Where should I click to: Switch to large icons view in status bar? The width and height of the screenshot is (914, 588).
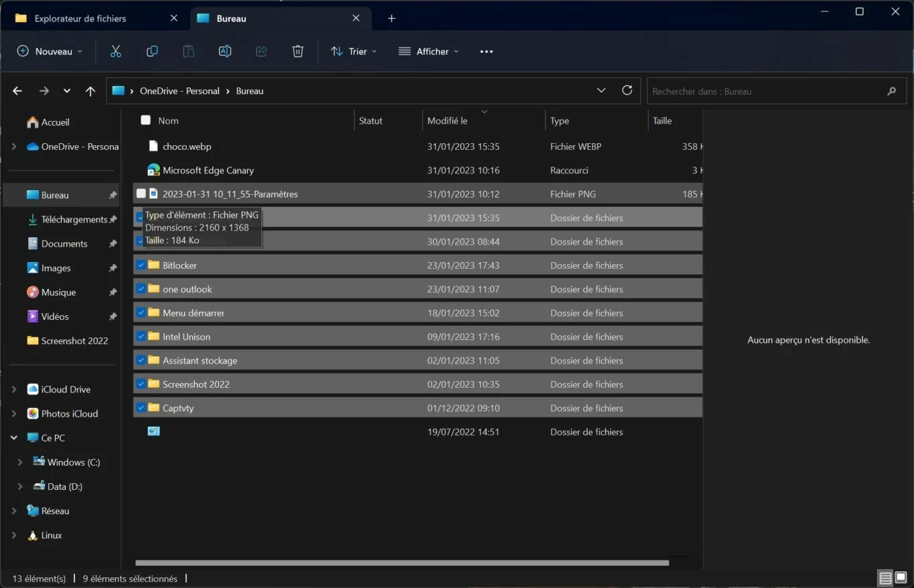[901, 578]
